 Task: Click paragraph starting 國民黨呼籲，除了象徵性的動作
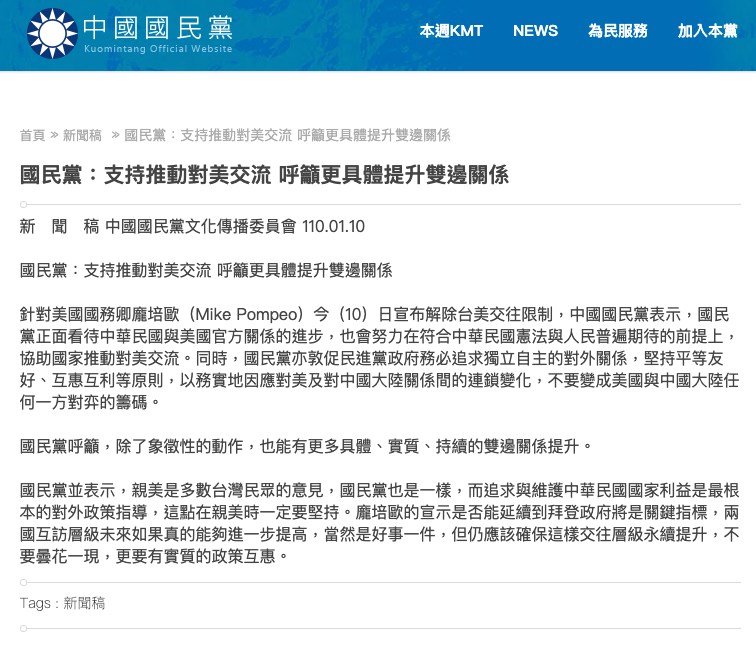(x=306, y=446)
